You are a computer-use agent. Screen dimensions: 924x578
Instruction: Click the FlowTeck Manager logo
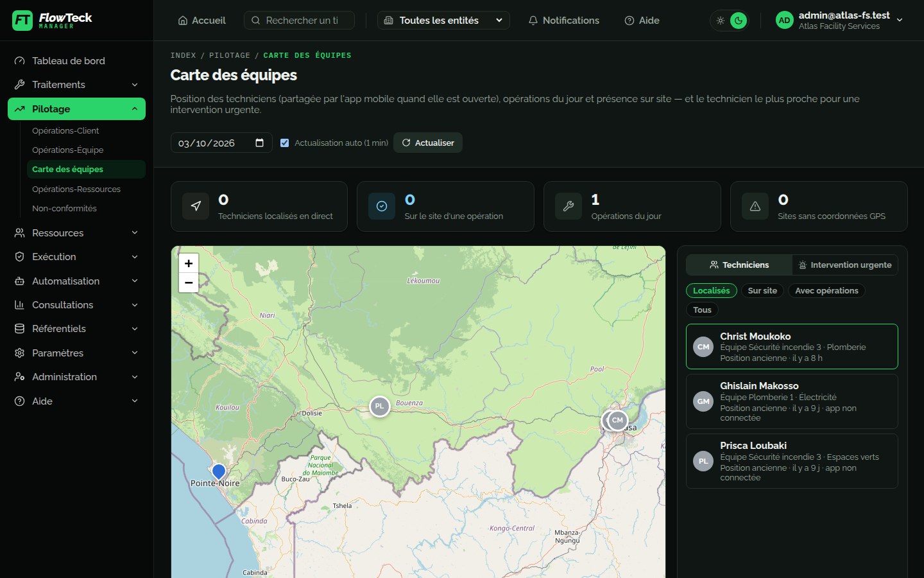[53, 21]
